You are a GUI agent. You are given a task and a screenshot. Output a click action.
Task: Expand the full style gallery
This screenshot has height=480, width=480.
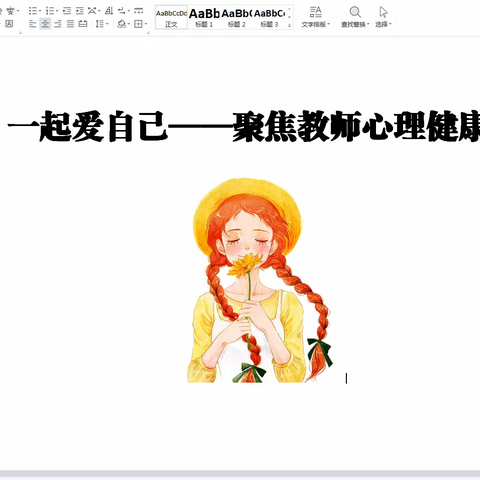(x=289, y=25)
